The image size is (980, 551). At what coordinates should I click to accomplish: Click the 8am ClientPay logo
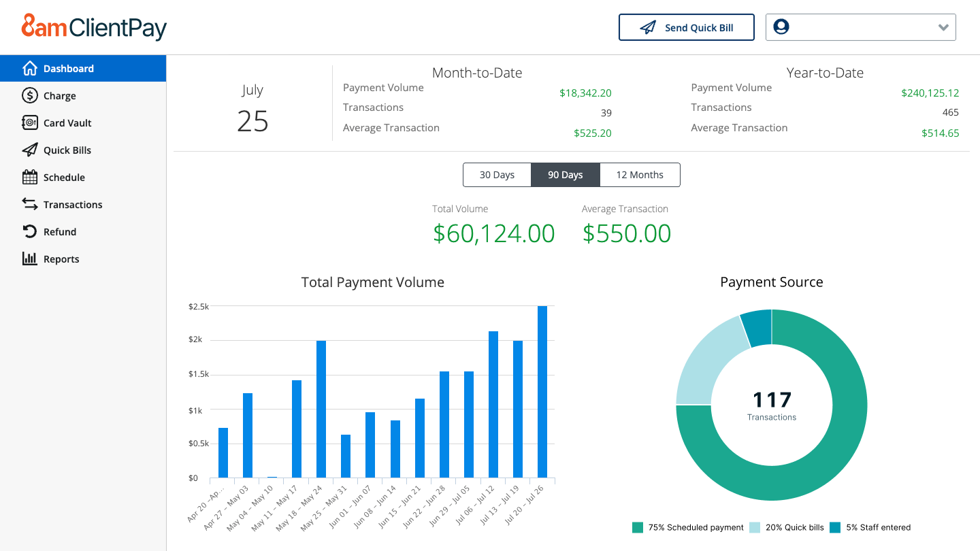pyautogui.click(x=94, y=27)
